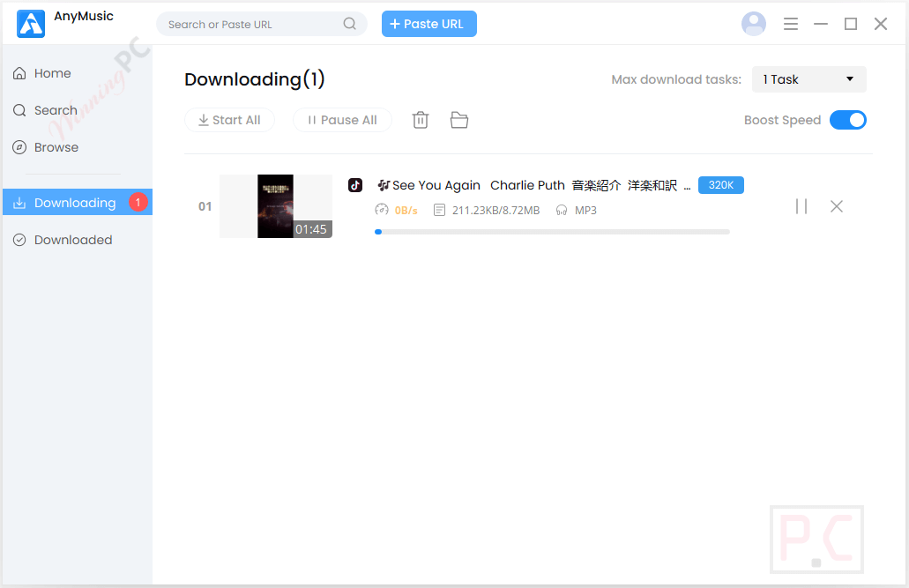Image resolution: width=909 pixels, height=588 pixels.
Task: Click the red badge count on Downloading
Action: click(x=138, y=203)
